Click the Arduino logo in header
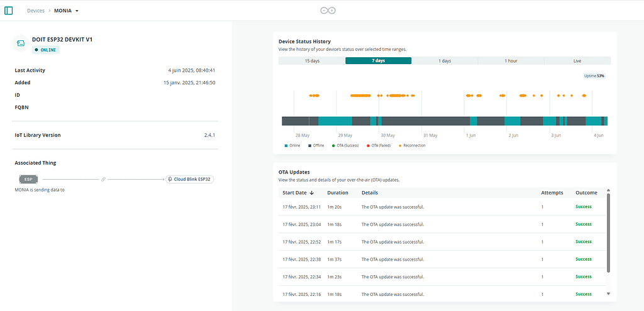The width and height of the screenshot is (644, 311). click(x=328, y=11)
